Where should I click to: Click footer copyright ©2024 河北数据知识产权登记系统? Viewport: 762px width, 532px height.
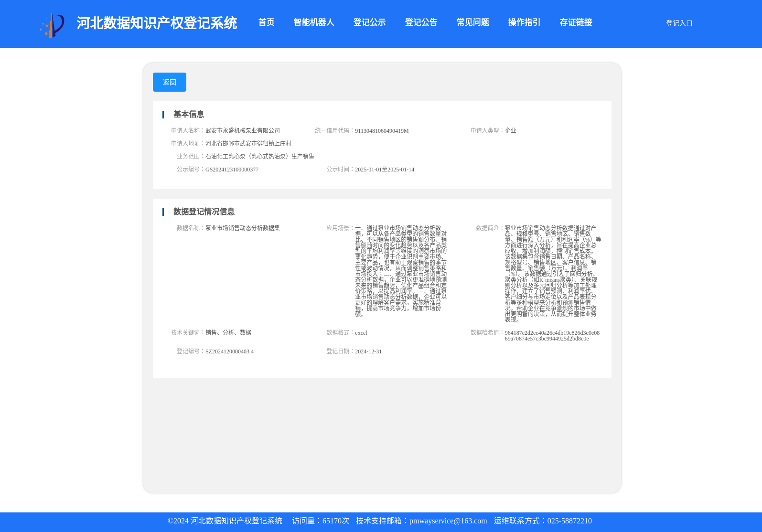click(x=225, y=521)
